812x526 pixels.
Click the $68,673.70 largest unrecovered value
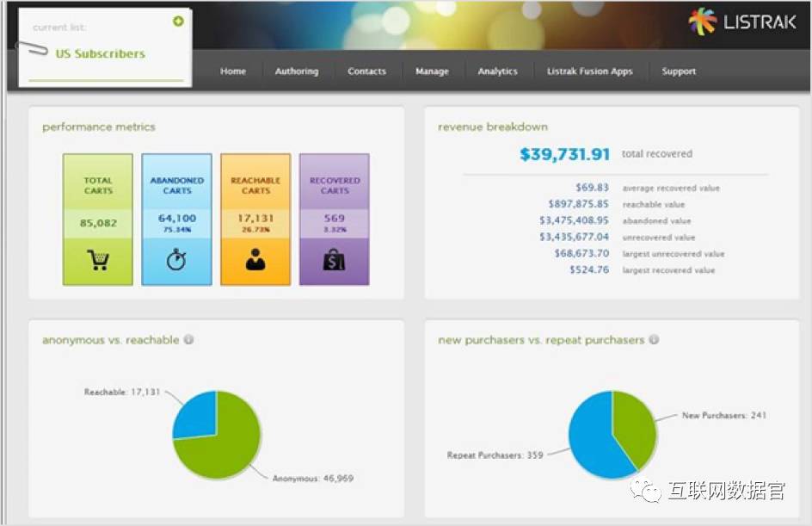tap(581, 253)
